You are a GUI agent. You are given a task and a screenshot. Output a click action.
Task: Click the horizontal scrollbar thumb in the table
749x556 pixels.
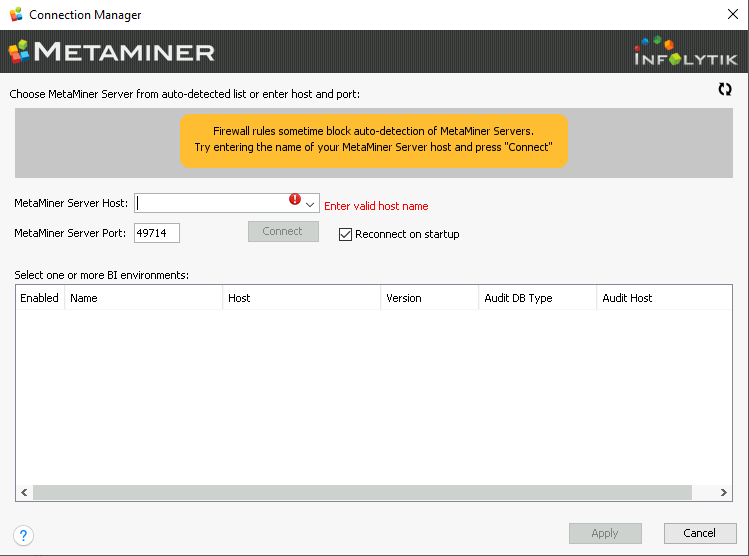362,492
